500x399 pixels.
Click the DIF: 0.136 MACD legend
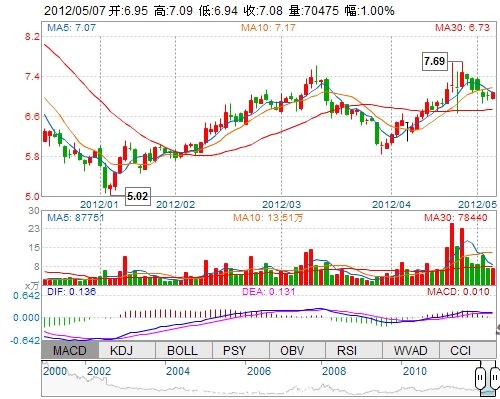pyautogui.click(x=71, y=292)
